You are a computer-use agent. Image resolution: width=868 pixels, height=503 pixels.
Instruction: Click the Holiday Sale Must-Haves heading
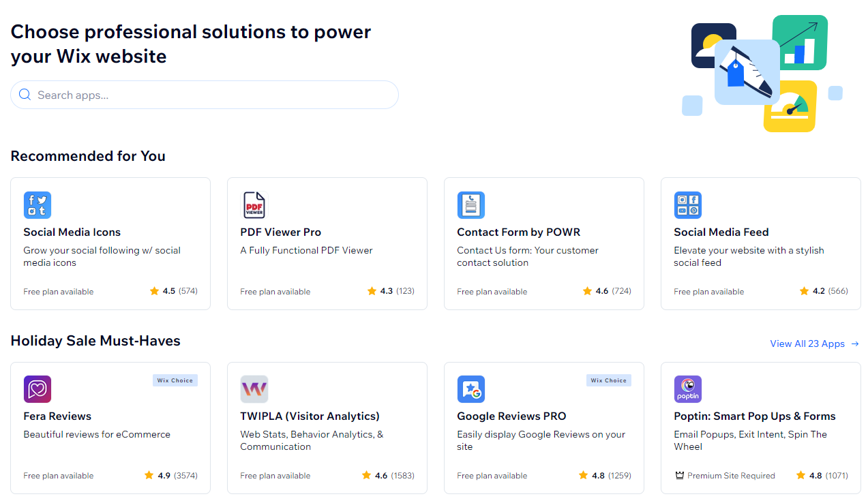[x=94, y=341]
